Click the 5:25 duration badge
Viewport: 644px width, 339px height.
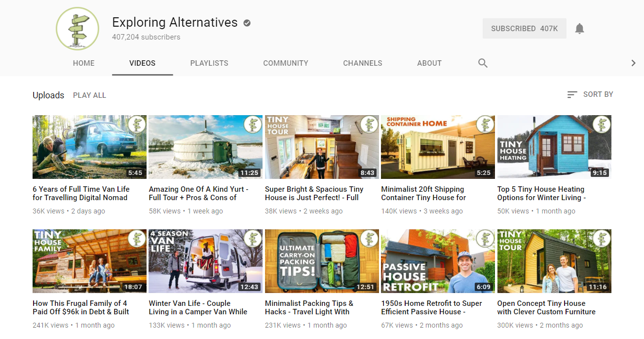click(x=484, y=173)
